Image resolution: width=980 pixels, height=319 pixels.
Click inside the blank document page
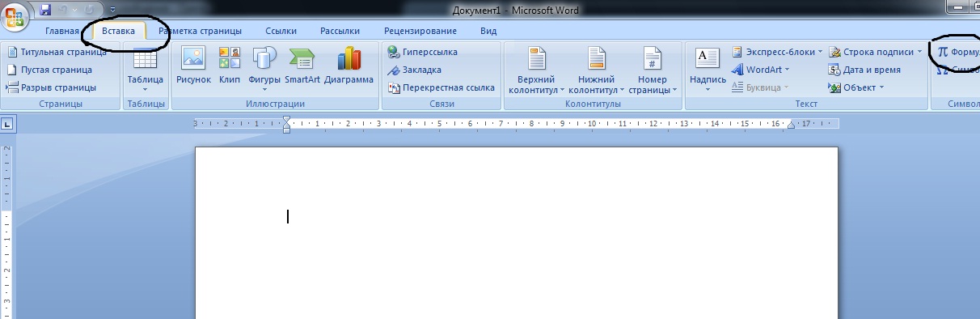pos(516,233)
